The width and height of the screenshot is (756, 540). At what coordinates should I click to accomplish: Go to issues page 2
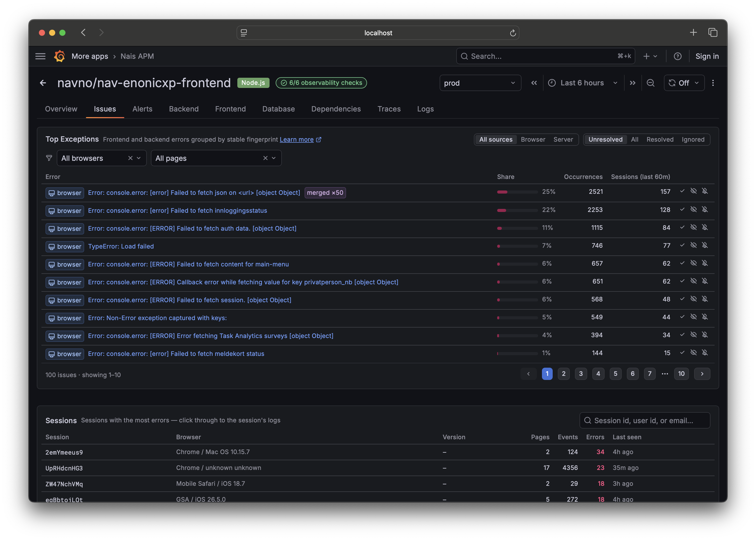tap(563, 374)
